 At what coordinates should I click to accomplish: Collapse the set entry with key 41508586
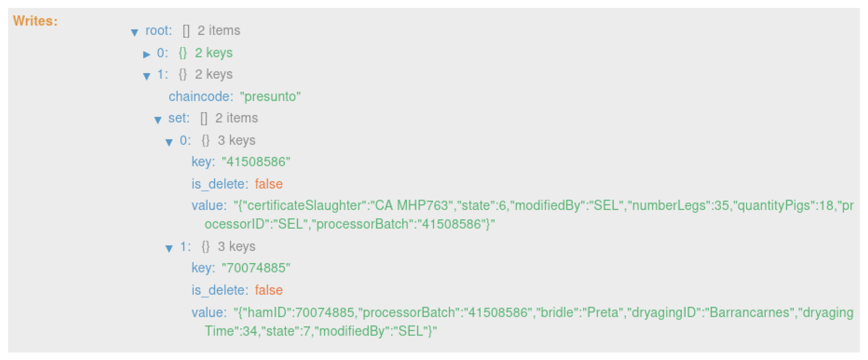pos(169,142)
